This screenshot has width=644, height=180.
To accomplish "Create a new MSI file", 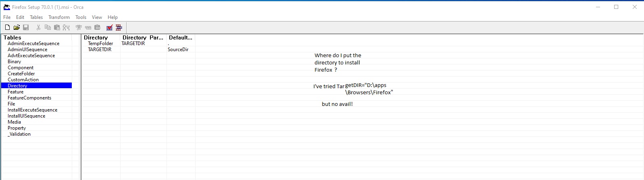I will tap(7, 27).
